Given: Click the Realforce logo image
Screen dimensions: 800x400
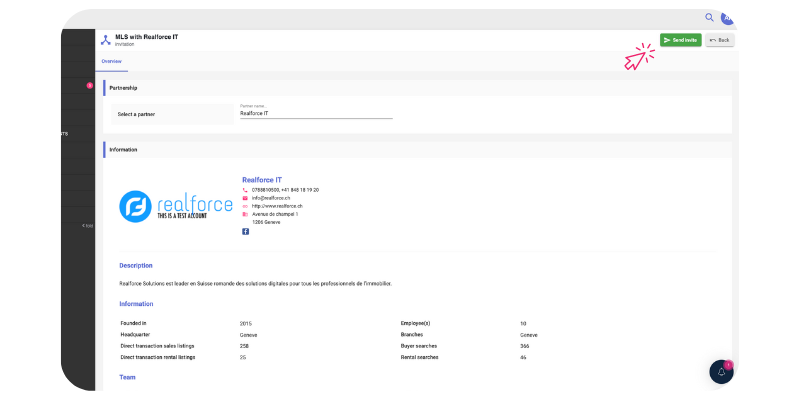Looking at the screenshot, I should 176,206.
